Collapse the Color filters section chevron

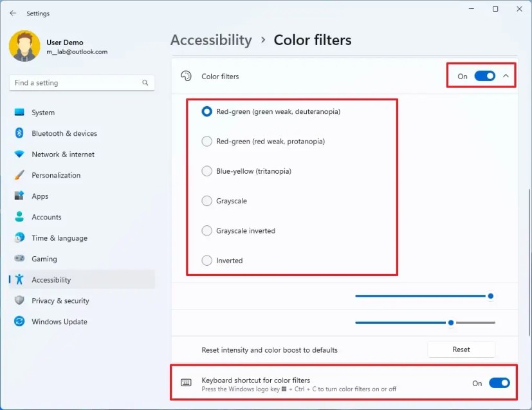pyautogui.click(x=506, y=76)
